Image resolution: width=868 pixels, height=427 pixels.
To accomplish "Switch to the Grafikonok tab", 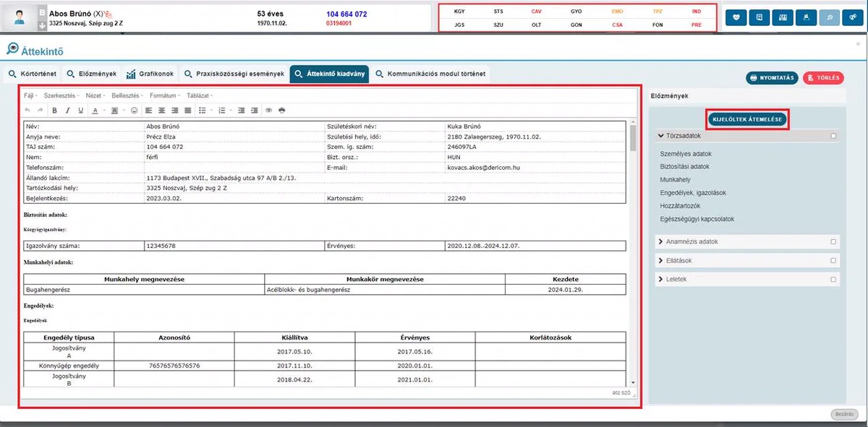I will point(150,74).
